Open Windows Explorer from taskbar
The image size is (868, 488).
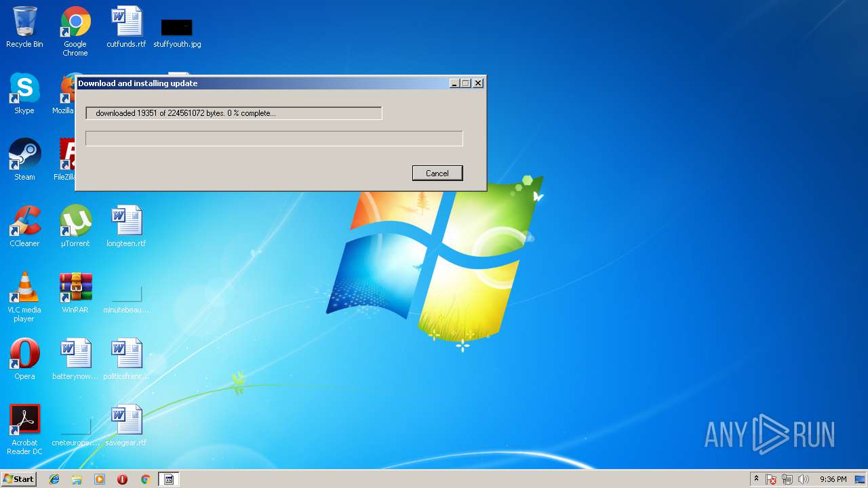click(x=77, y=479)
